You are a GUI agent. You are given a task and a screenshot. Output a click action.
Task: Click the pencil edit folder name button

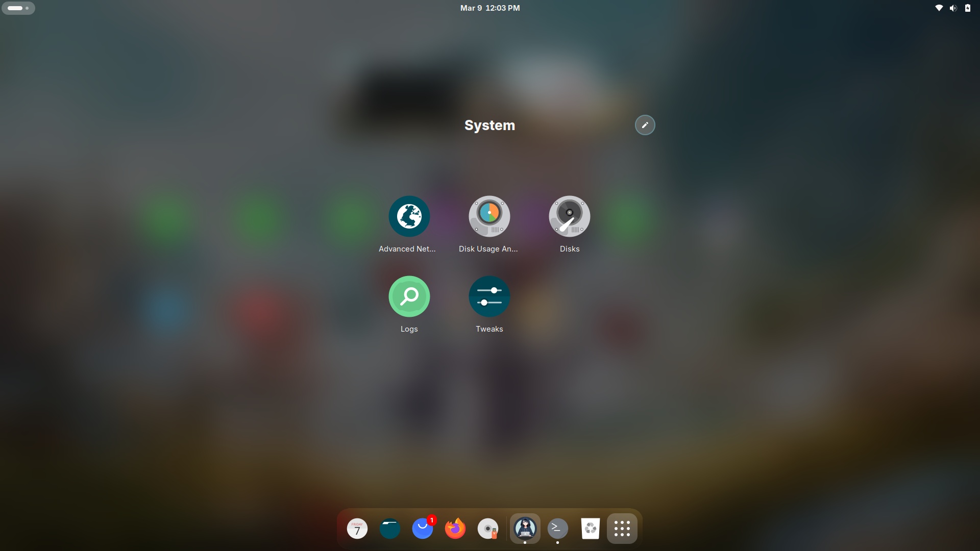(645, 125)
